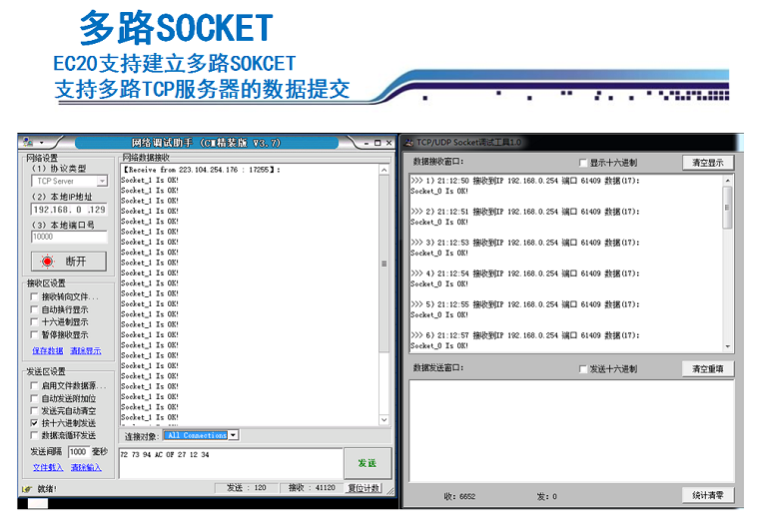Click the Receive from 223.104.254.176 header line
Image resolution: width=759 pixels, height=532 pixels.
[x=202, y=170]
